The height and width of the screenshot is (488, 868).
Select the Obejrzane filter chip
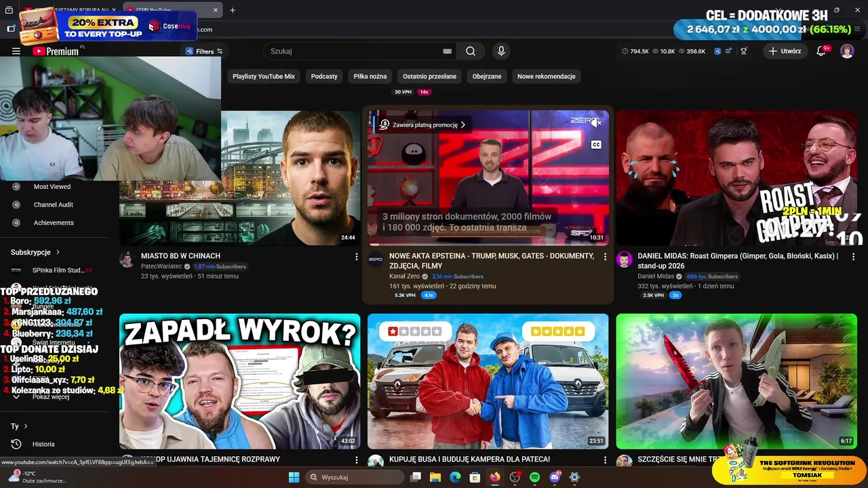pos(487,77)
